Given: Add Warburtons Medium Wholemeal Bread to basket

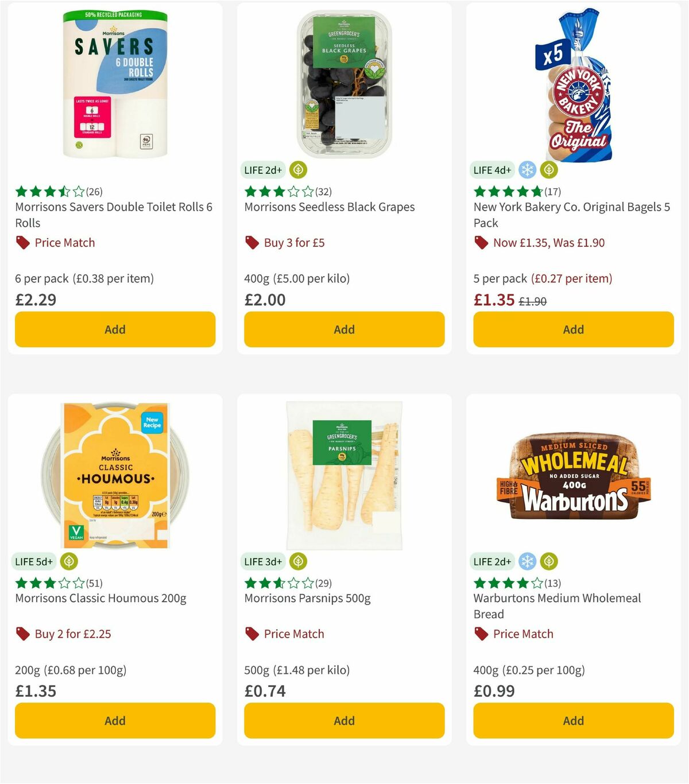Looking at the screenshot, I should pyautogui.click(x=572, y=720).
